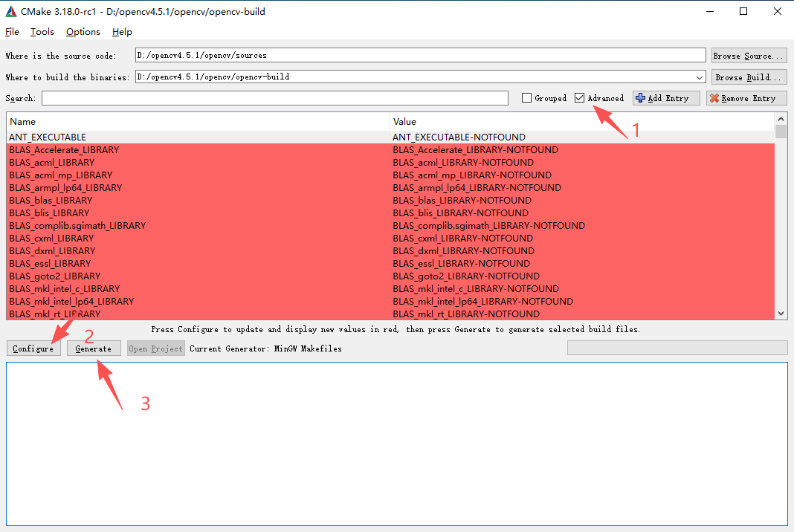Screen dimensions: 794x532
Task: Edit the BLAS_mkl_intel_lp64_LIBRARY-NOTFOUND value
Action: (482, 302)
